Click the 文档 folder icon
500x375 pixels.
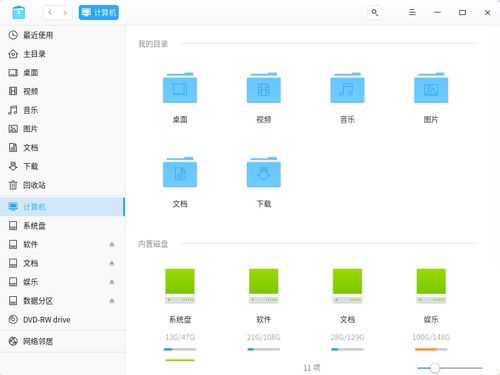click(180, 172)
